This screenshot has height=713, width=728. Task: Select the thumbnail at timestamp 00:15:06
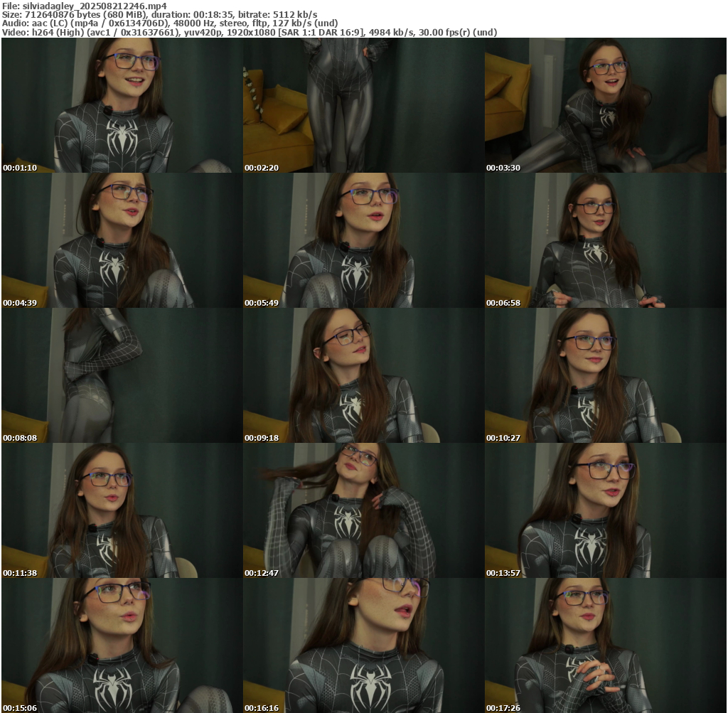click(122, 645)
